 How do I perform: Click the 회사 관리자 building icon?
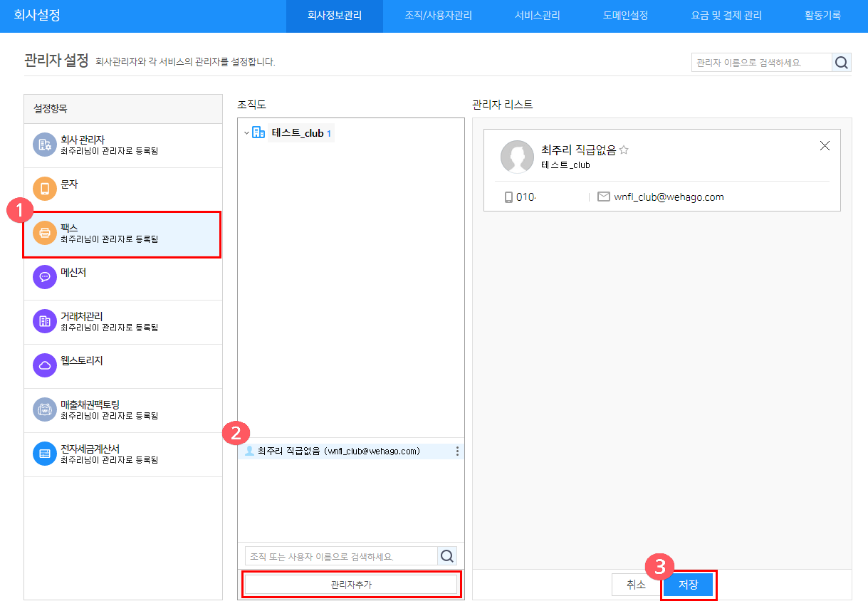click(45, 145)
